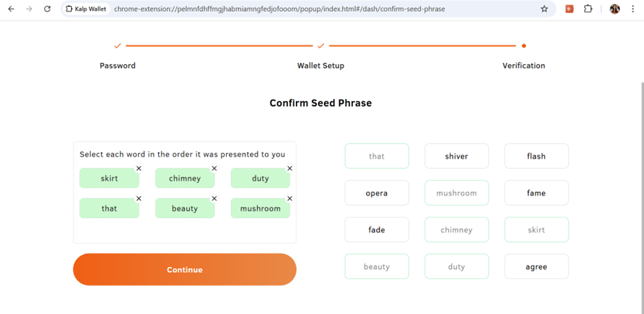Screen dimensions: 644x314
Task: Open Chrome three-dot menu
Action: [633, 9]
